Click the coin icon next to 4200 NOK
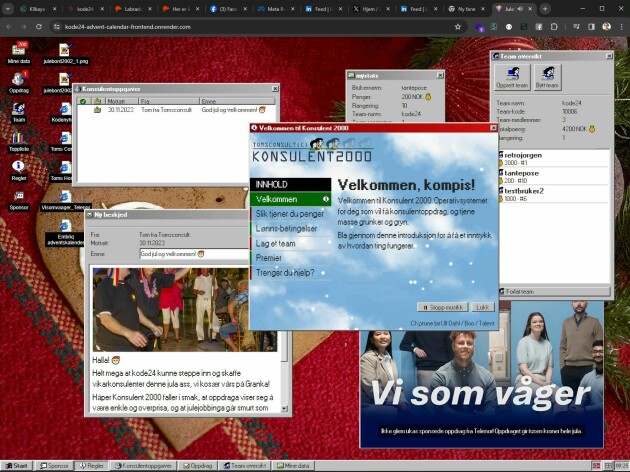Image resolution: width=630 pixels, height=472 pixels. [x=591, y=129]
